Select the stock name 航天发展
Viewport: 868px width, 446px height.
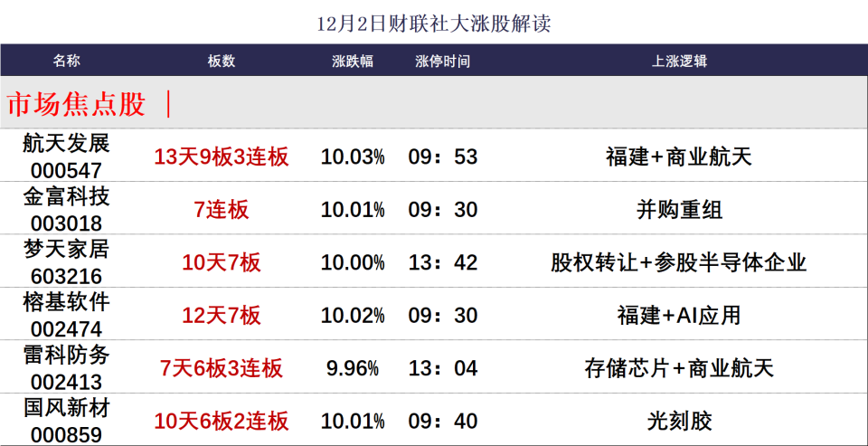pyautogui.click(x=66, y=144)
